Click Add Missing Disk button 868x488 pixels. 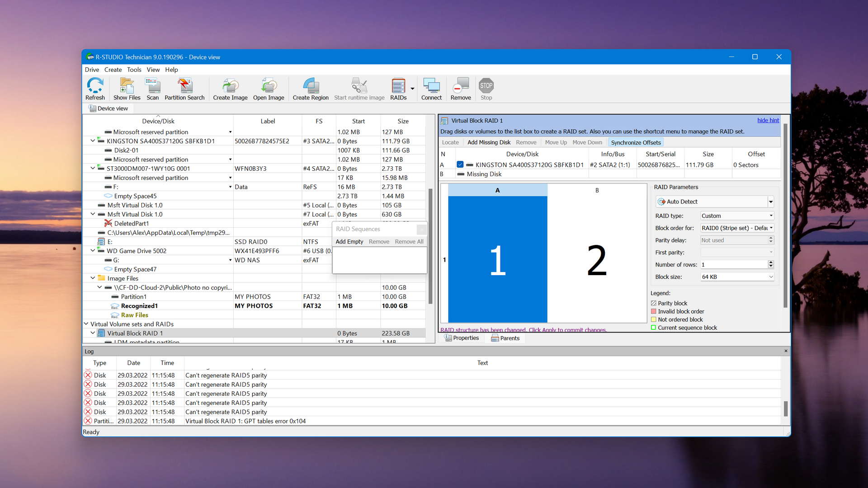pyautogui.click(x=488, y=142)
